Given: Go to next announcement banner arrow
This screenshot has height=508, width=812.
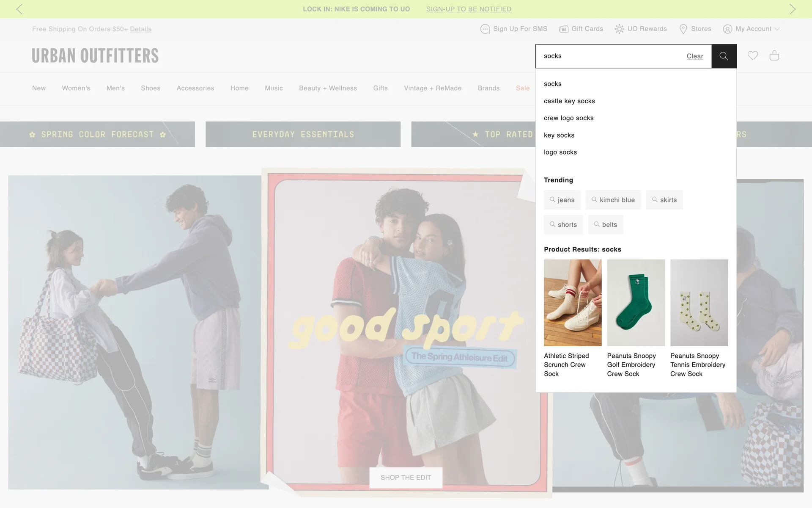Looking at the screenshot, I should tap(792, 9).
